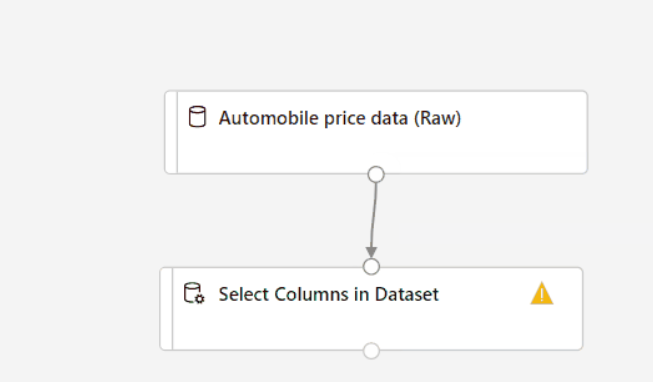Click input port atop Select Columns in Dataset
Image resolution: width=653 pixels, height=382 pixels.
click(371, 267)
